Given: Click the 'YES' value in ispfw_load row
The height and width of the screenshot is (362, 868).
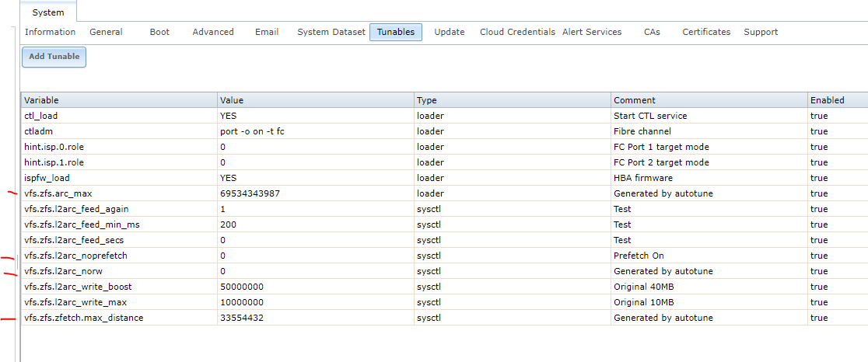Looking at the screenshot, I should click(x=228, y=178).
